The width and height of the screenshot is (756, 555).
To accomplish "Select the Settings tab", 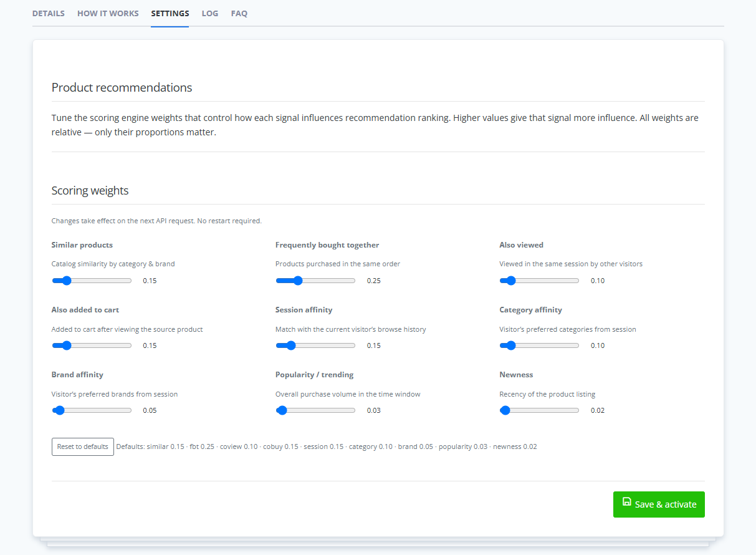I will [x=170, y=13].
